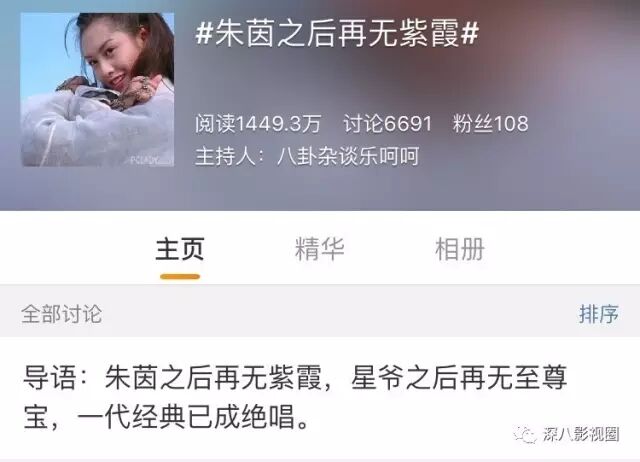Tap the leading # symbol of the title
Screen dimensions: 640x462
(x=204, y=33)
